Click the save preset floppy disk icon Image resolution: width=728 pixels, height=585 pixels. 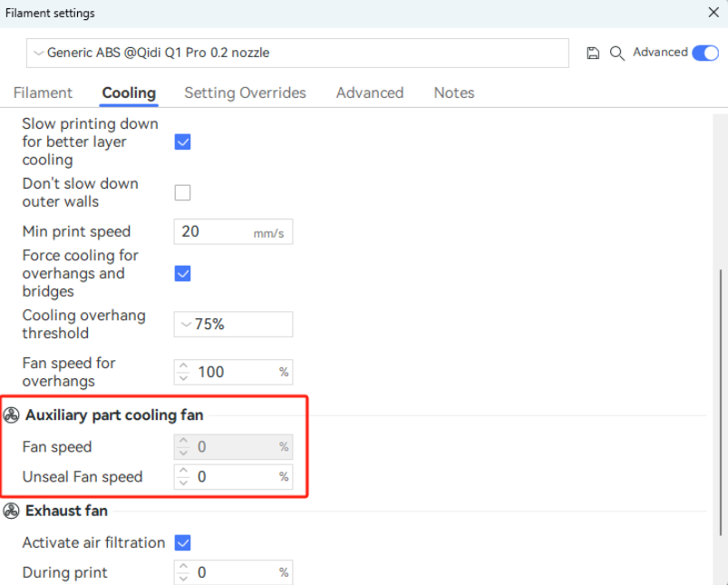593,54
